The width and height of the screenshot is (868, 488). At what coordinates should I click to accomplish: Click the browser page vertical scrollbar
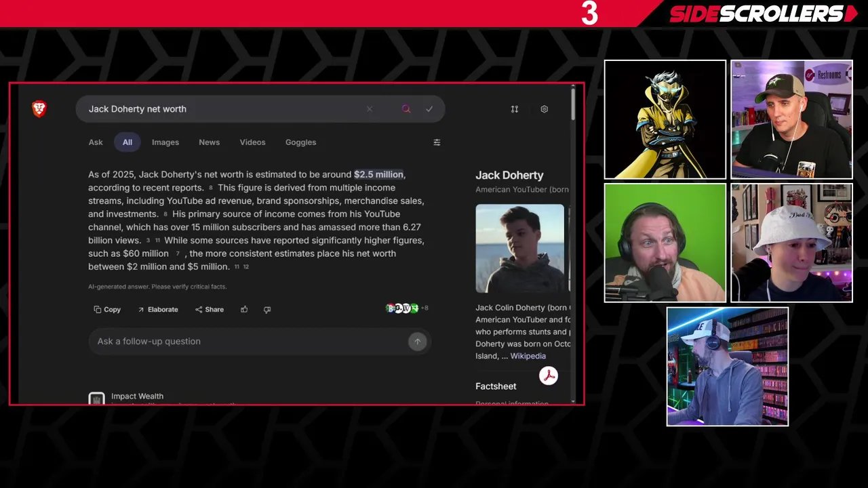point(574,103)
